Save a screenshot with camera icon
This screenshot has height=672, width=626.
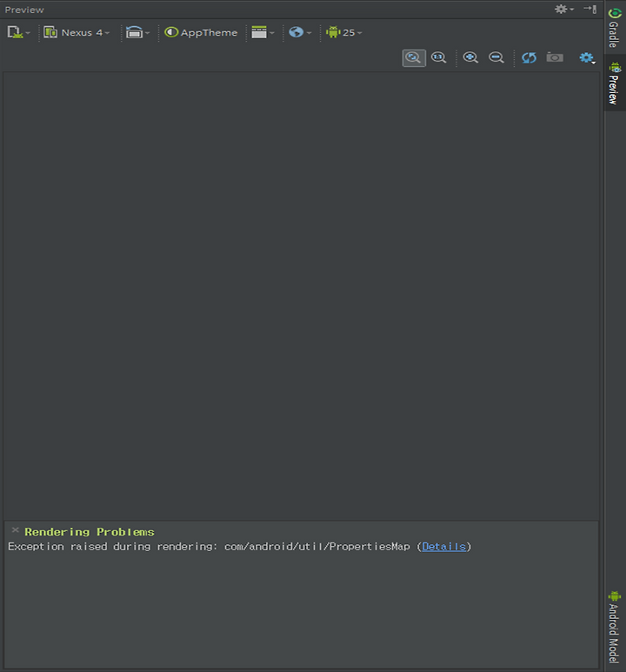click(555, 57)
